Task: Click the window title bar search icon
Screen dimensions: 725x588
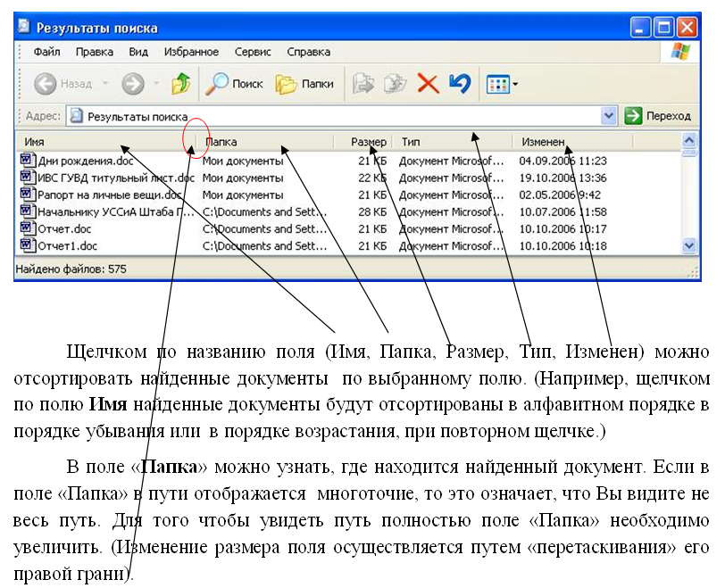Action: [24, 27]
